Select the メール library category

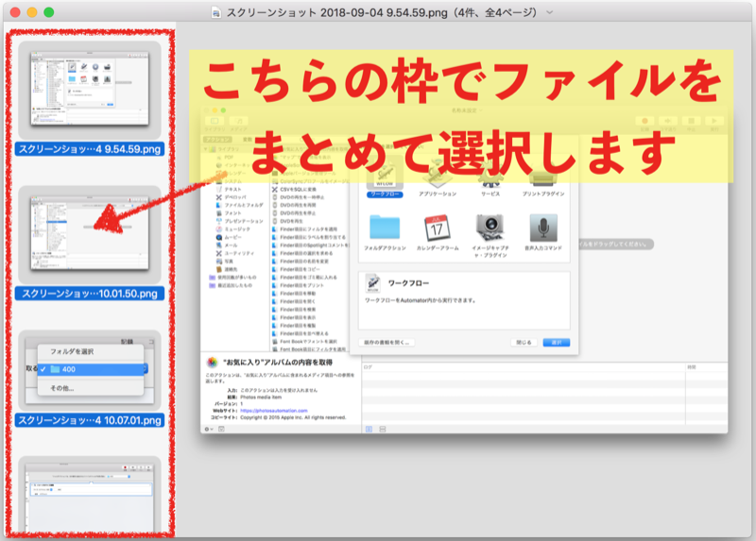(227, 245)
